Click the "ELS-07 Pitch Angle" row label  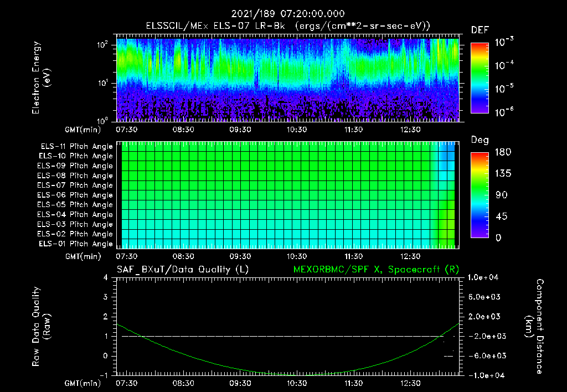coord(75,185)
